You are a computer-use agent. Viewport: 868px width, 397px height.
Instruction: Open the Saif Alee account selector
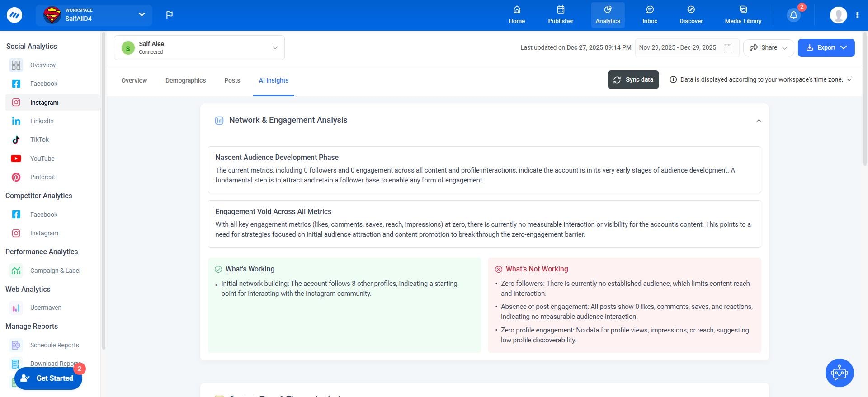(x=199, y=47)
